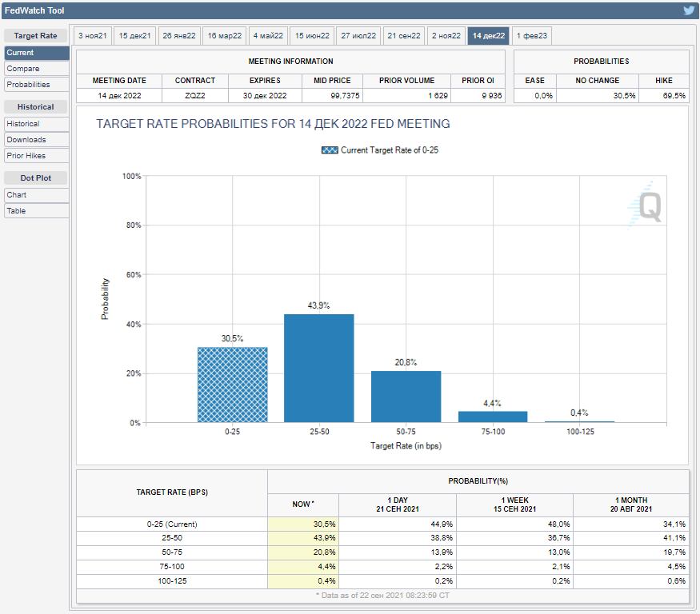Open the 4 май22 meeting tab
Image resolution: width=700 pixels, height=614 pixels.
click(268, 36)
